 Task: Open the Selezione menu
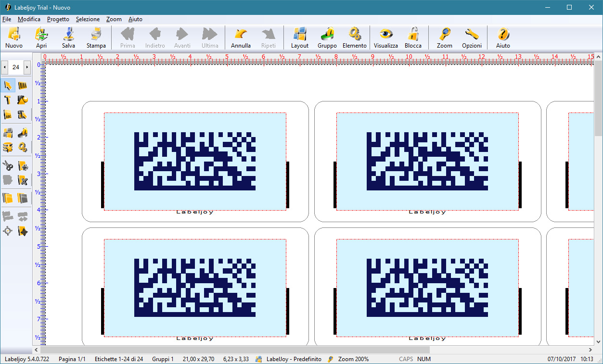(88, 19)
